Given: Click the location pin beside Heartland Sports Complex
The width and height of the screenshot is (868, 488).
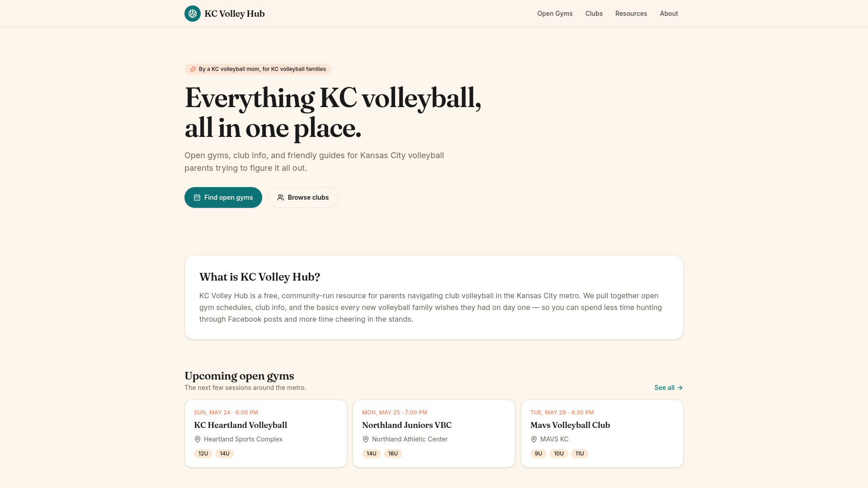Looking at the screenshot, I should [x=198, y=439].
